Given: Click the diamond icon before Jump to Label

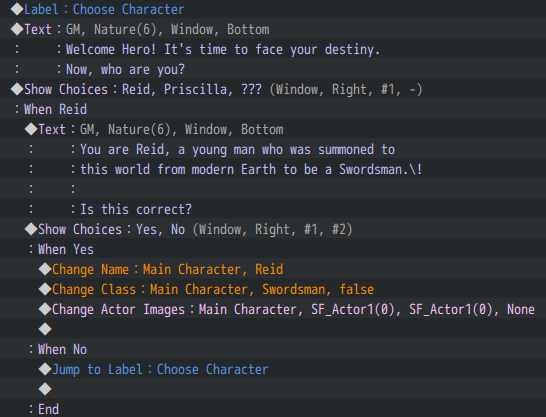Looking at the screenshot, I should tap(45, 369).
